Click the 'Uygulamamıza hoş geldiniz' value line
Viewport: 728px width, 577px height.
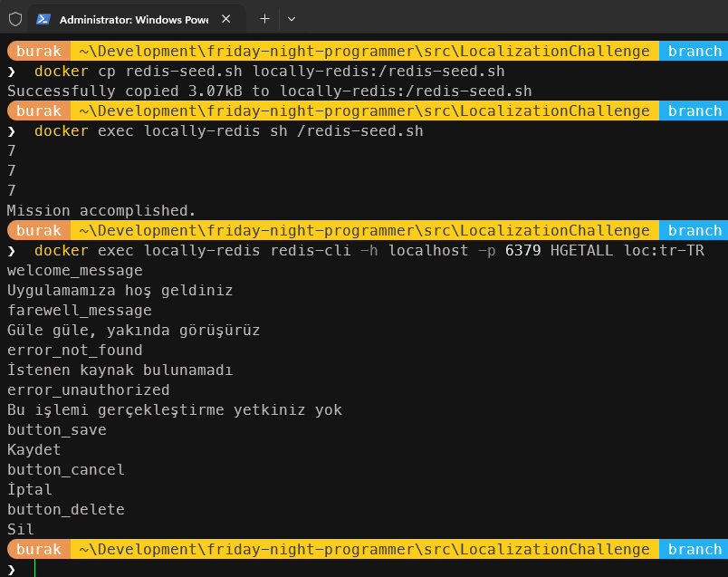pyautogui.click(x=120, y=291)
